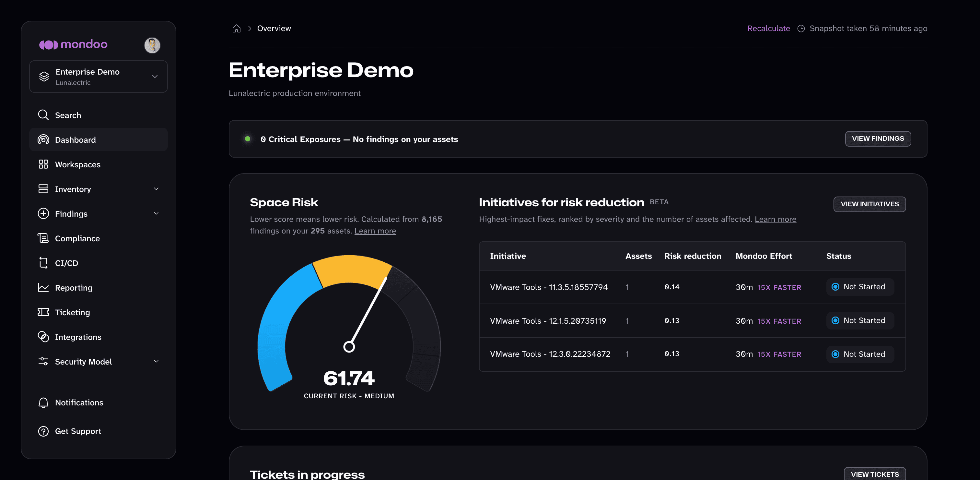This screenshot has height=480, width=980.
Task: Expand the Findings chevron
Action: [156, 213]
